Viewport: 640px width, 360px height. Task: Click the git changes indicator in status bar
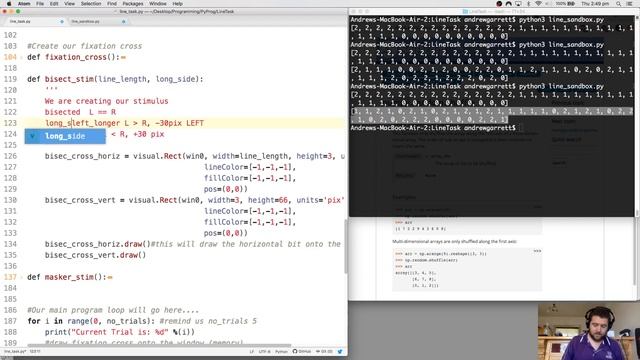324,351
